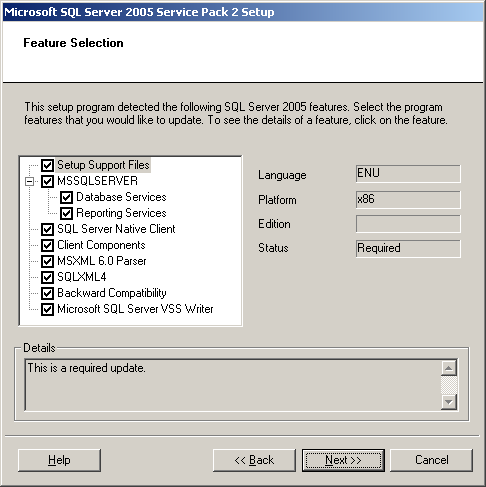Toggle the Backward Compatibility checkbox
486x487 pixels.
[x=47, y=293]
